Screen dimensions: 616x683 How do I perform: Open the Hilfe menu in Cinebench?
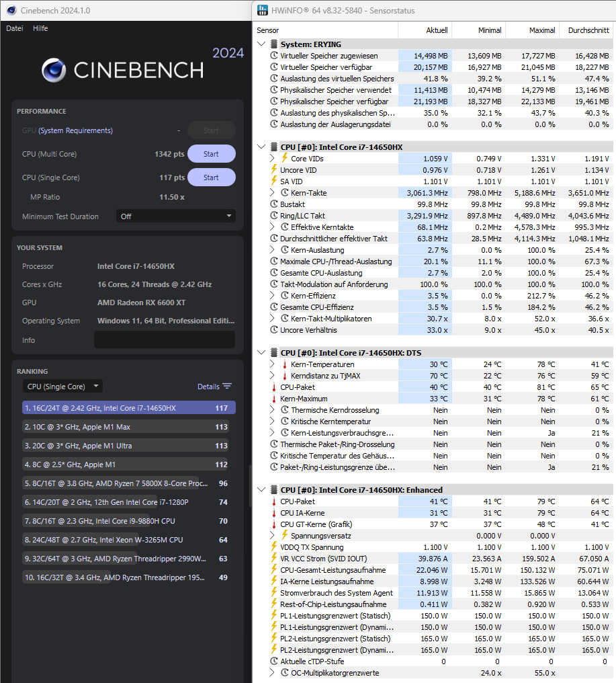[x=40, y=28]
